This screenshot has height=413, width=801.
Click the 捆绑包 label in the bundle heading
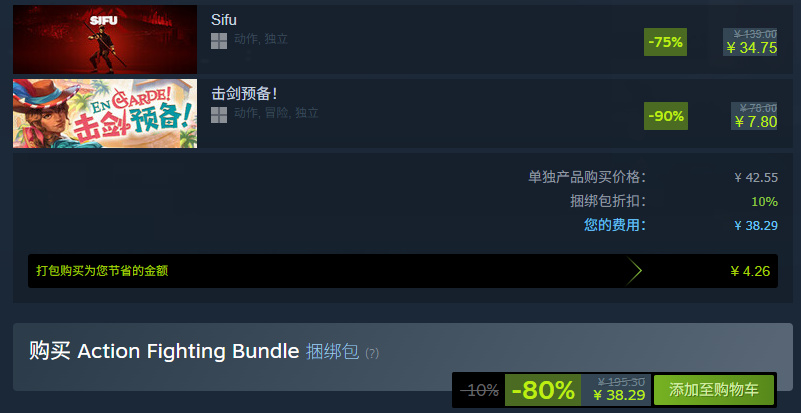pos(332,352)
